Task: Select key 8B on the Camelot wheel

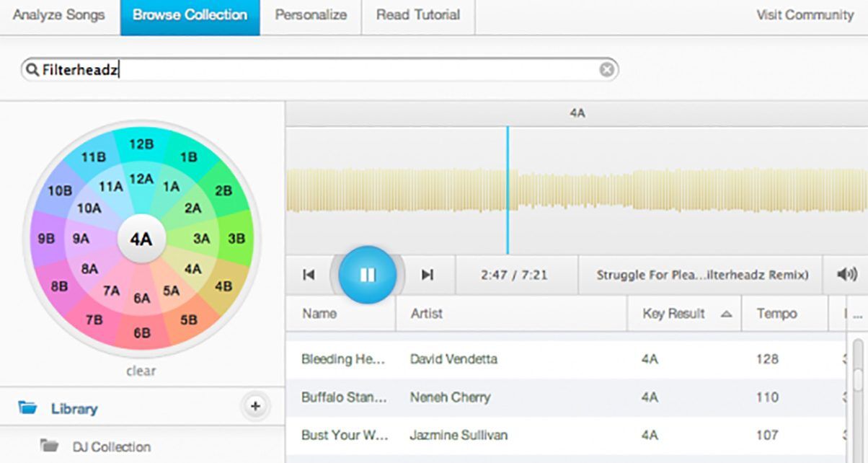Action: 61,286
